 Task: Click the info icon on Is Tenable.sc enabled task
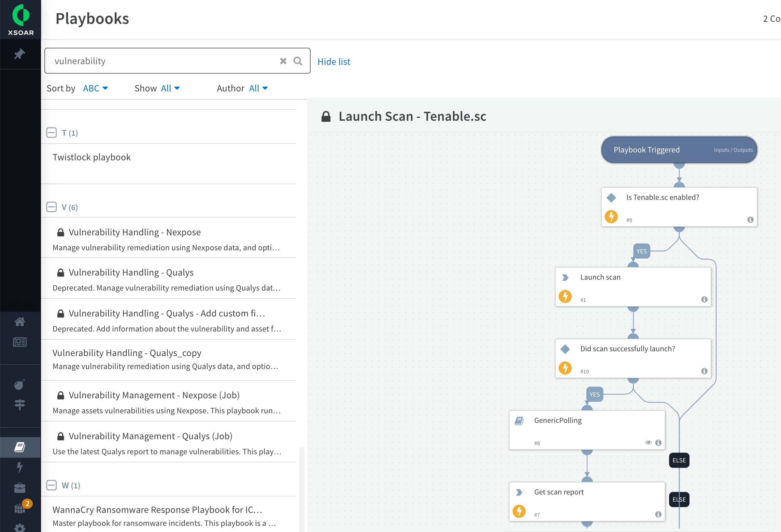click(x=750, y=220)
